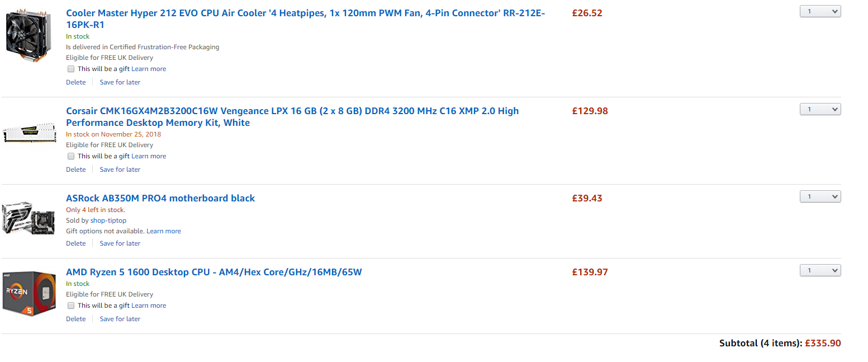868x362 pixels.
Task: Tick the gift checkbox for Cooler Master cooler
Action: [71, 69]
